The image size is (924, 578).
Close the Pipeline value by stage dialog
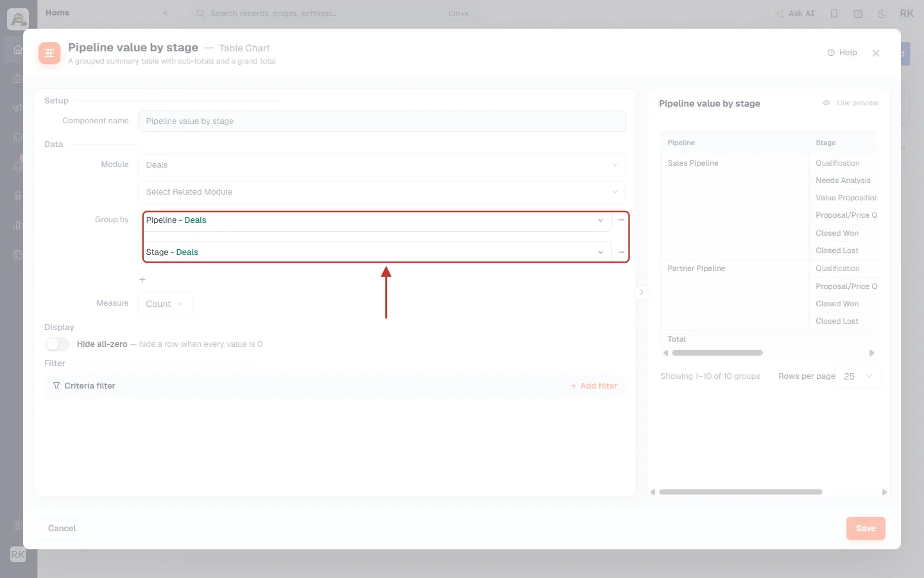click(876, 53)
